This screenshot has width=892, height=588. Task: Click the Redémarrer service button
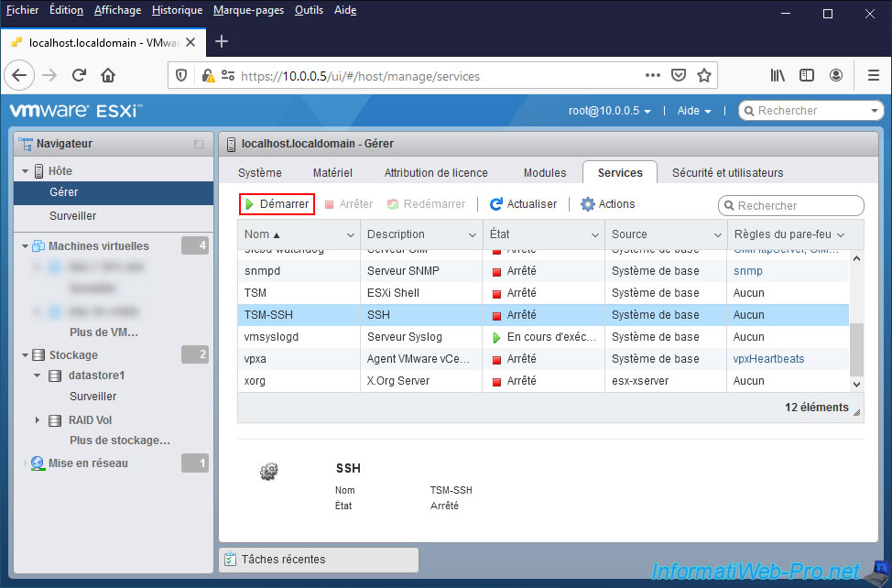click(426, 204)
